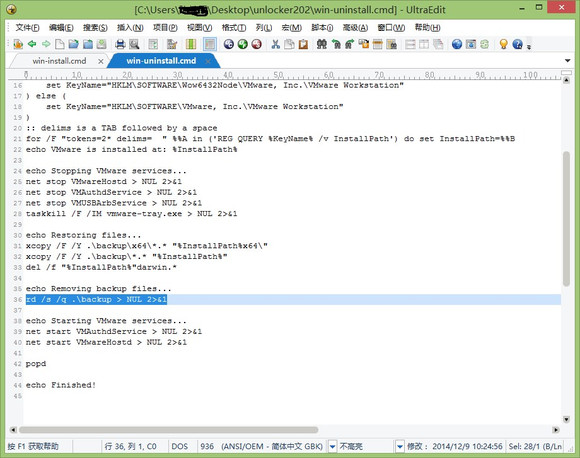Open the 插入(N) menu
This screenshot has width=580, height=458.
tap(130, 28)
